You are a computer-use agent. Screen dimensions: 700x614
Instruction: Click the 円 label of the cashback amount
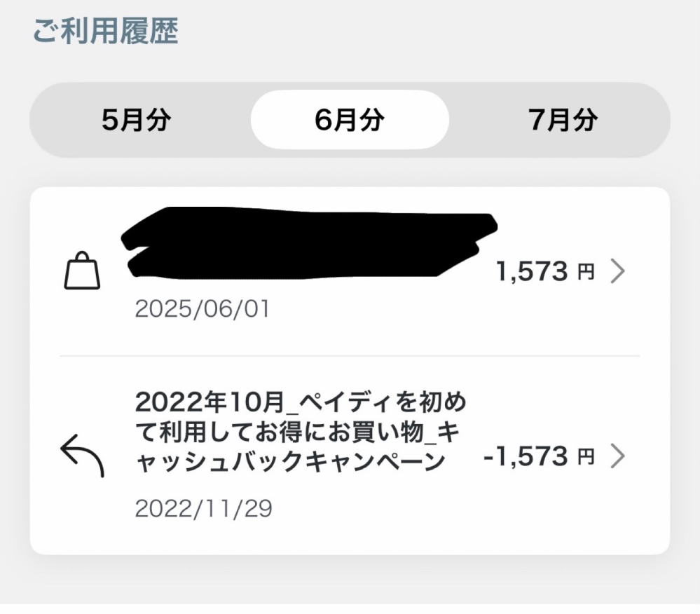(x=586, y=457)
